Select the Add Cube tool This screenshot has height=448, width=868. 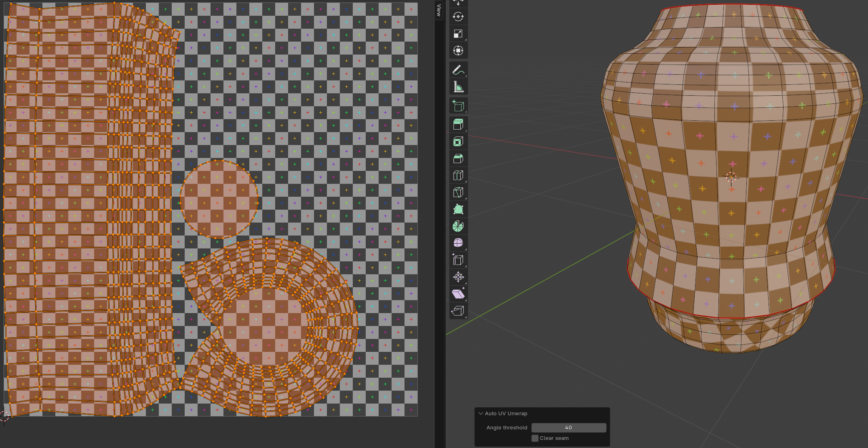coord(458,106)
